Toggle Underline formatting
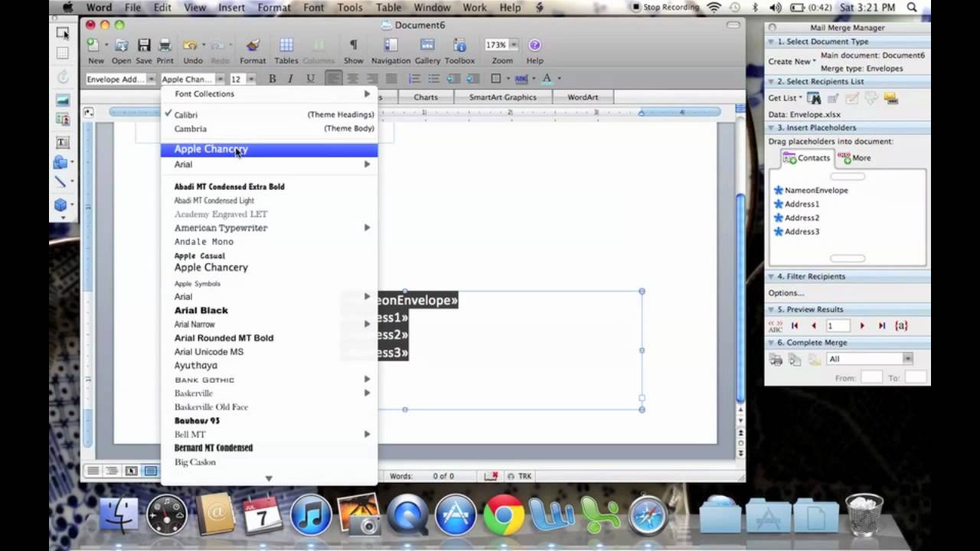This screenshot has height=551, width=980. tap(310, 79)
